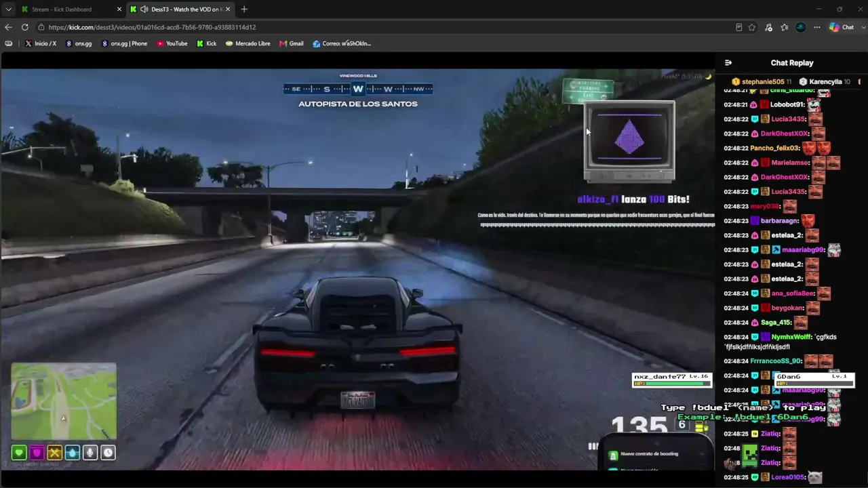This screenshot has height=488, width=868.
Task: Click the blue water drop thirst icon
Action: [x=72, y=453]
